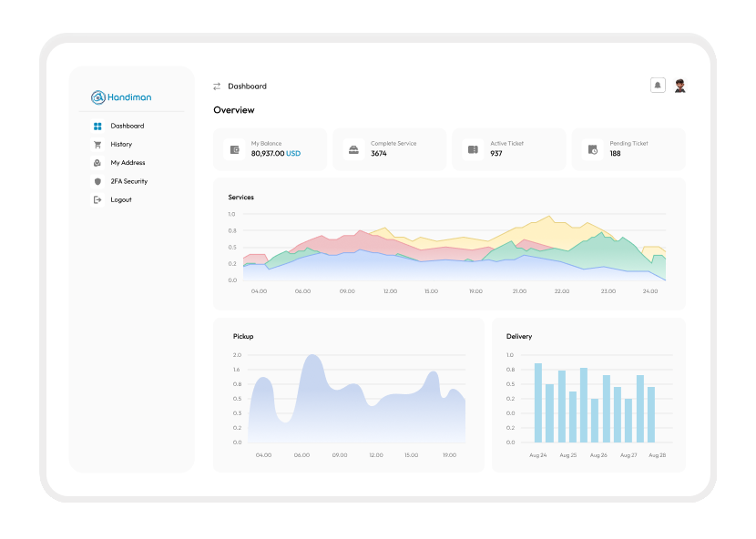
Task: Click the 2FA Security shield icon
Action: [x=97, y=181]
